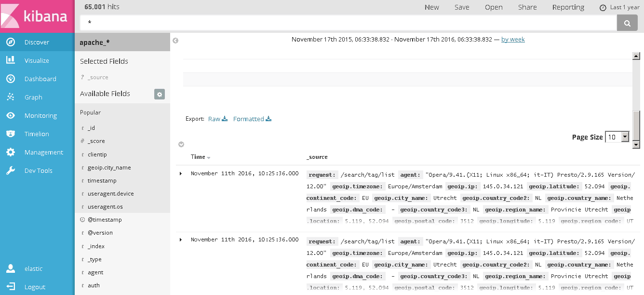Image resolution: width=644 pixels, height=295 pixels.
Task: Open Dashboard gauge icon
Action: 11,79
